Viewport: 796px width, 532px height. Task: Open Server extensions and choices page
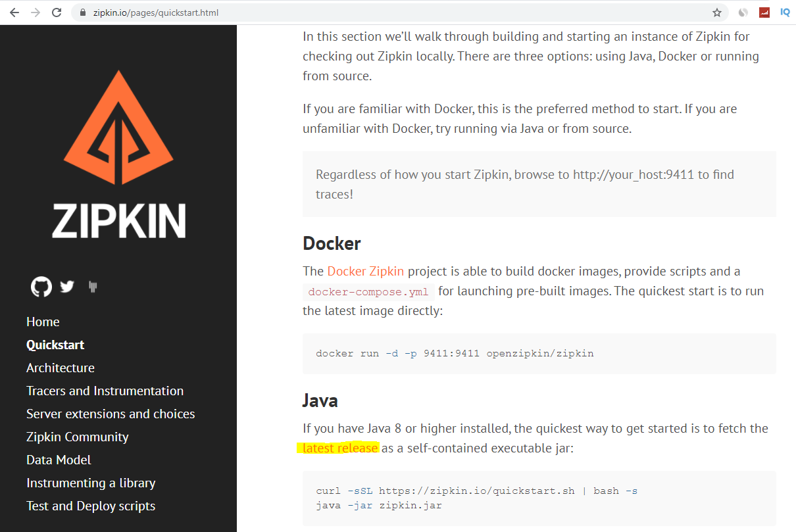[x=111, y=414]
